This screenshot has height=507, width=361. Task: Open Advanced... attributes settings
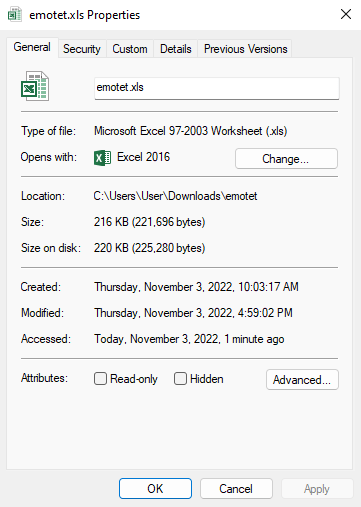coord(302,379)
